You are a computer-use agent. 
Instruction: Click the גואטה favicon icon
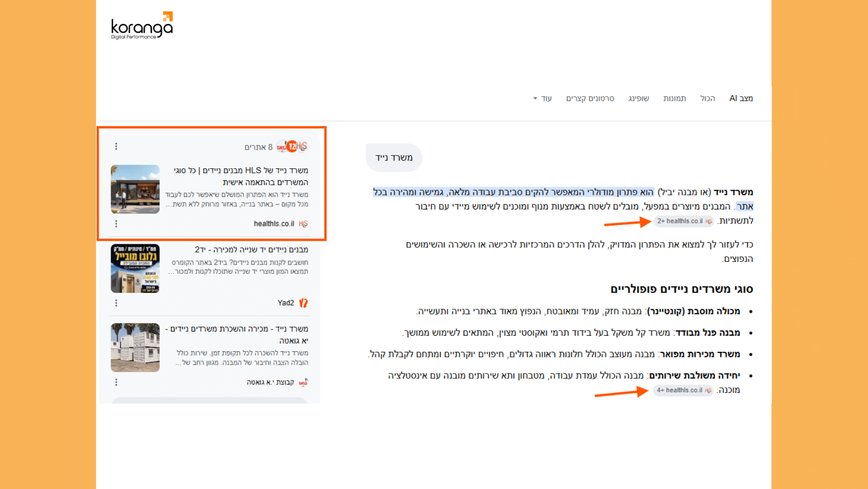coord(304,382)
